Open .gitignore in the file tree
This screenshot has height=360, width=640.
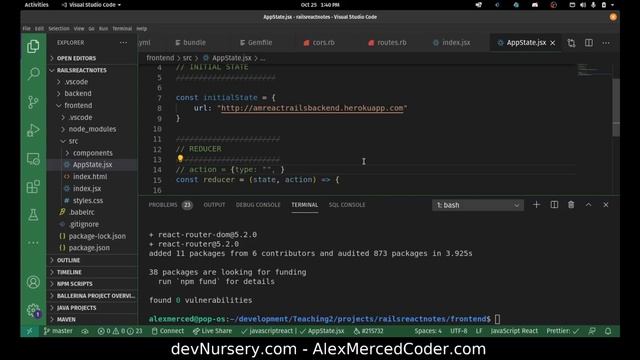click(84, 224)
